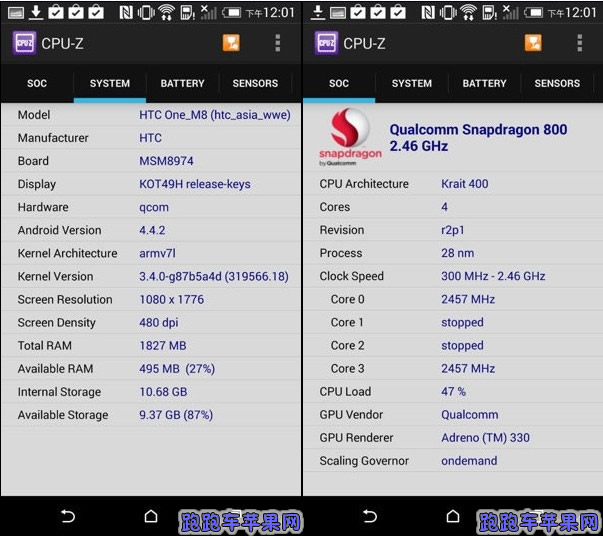Screen dimensions: 603x536
Task: Tap the signal strength icon in right status bar
Action: [x=511, y=13]
